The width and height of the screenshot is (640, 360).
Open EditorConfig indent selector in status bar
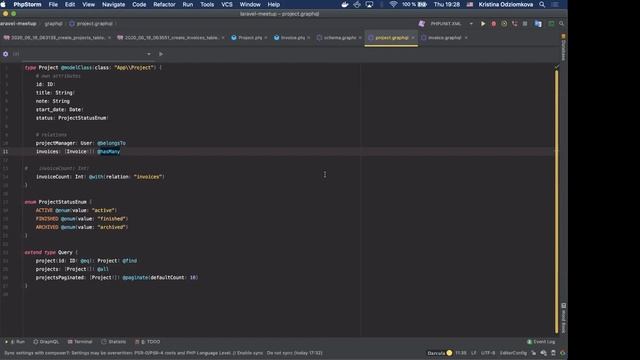point(513,353)
